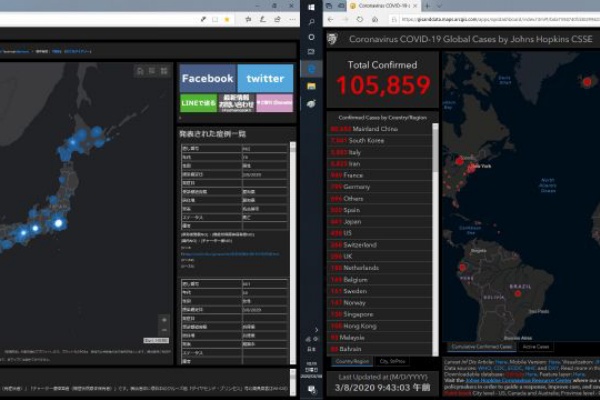Switch to the Country/Region tab

[x=350, y=361]
